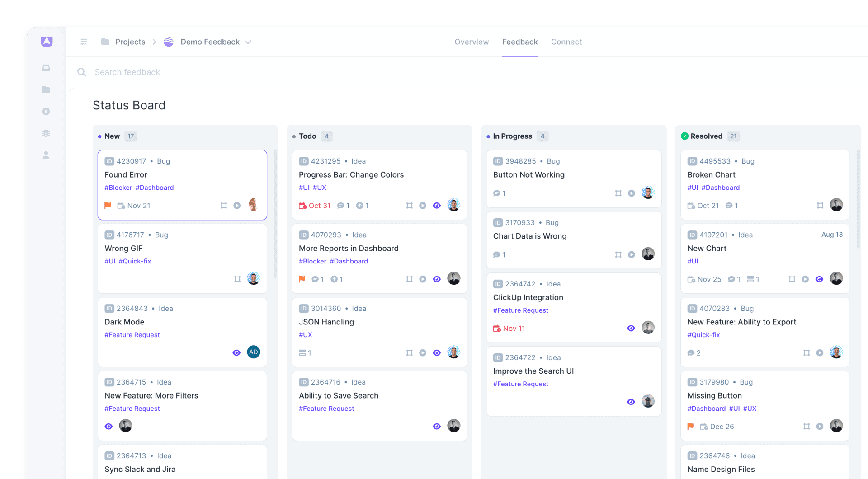Screen dimensions: 868x479
Task: Click the app logo at the top left
Action: tap(46, 41)
